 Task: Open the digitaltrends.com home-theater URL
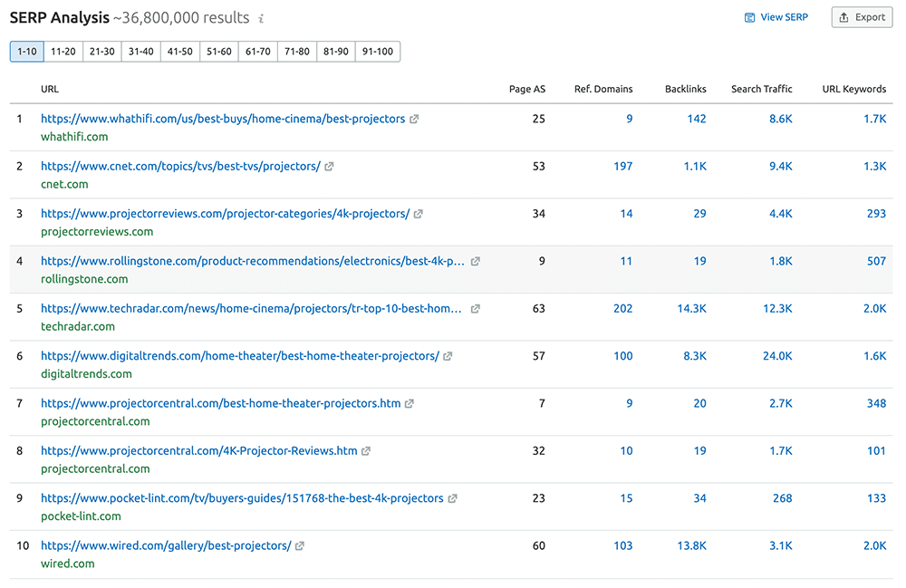click(x=240, y=356)
